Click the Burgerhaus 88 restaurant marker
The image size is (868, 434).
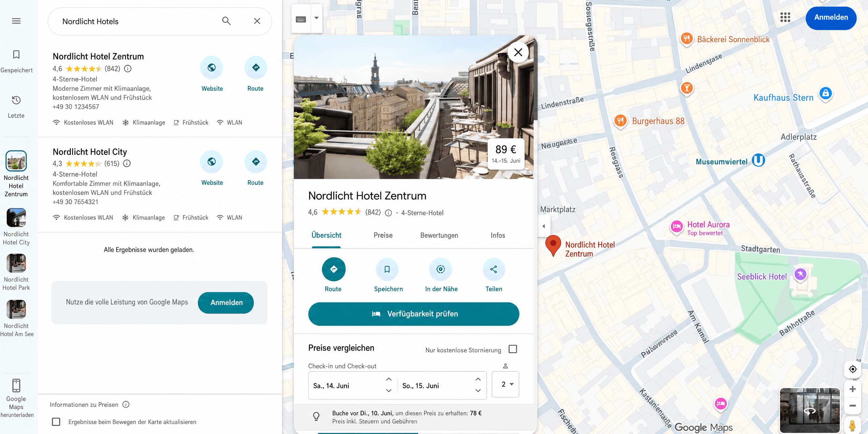620,120
